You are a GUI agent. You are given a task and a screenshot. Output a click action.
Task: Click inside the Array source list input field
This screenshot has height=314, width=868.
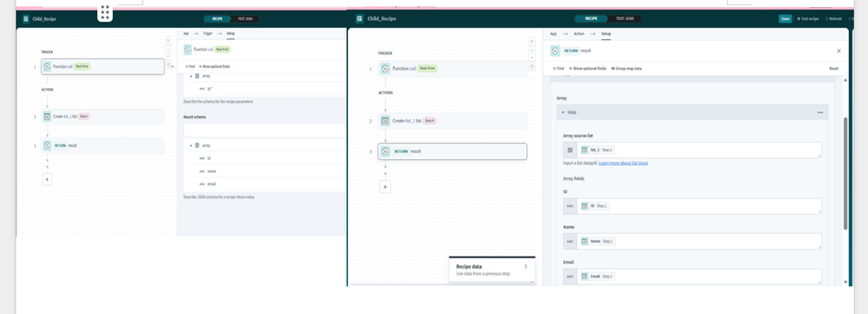pos(700,150)
